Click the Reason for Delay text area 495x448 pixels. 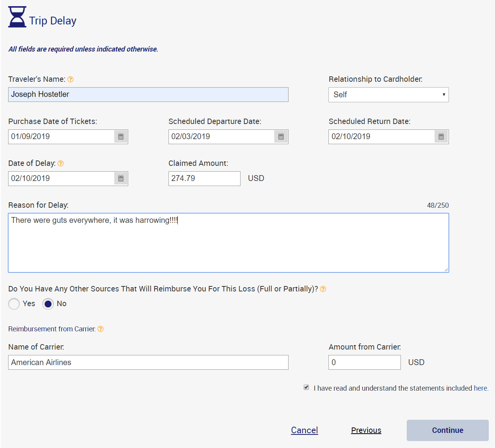(x=228, y=243)
